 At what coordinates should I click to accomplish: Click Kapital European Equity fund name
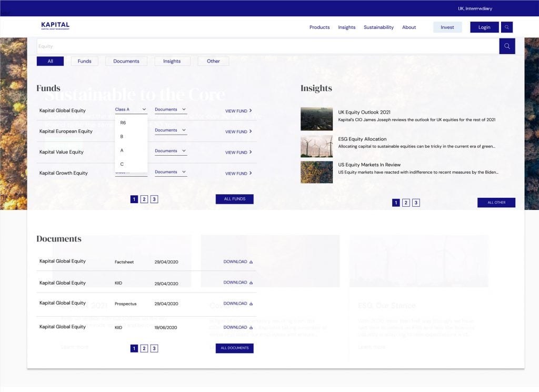coord(66,131)
